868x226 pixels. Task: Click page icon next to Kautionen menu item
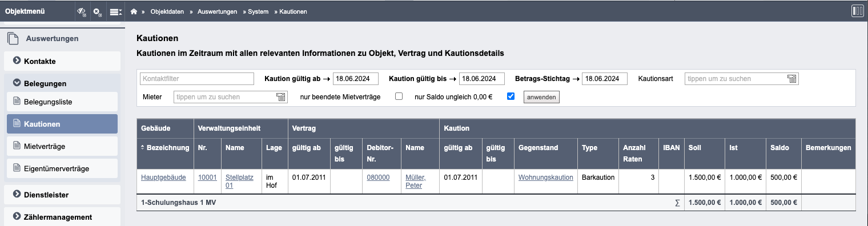(x=17, y=124)
